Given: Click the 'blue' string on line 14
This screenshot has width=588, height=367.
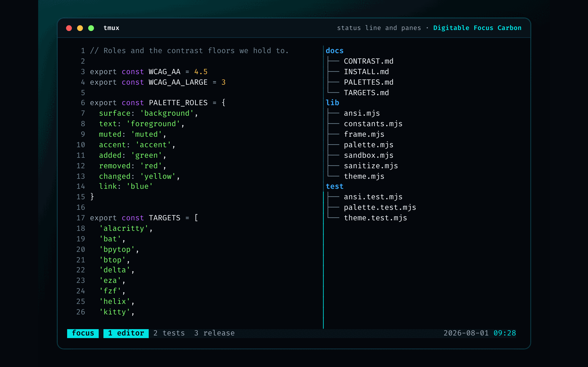Looking at the screenshot, I should click(x=139, y=186).
